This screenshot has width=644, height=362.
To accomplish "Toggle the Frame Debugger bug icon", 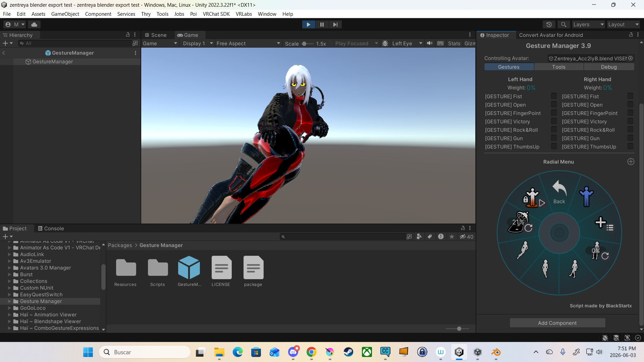I will pyautogui.click(x=385, y=44).
